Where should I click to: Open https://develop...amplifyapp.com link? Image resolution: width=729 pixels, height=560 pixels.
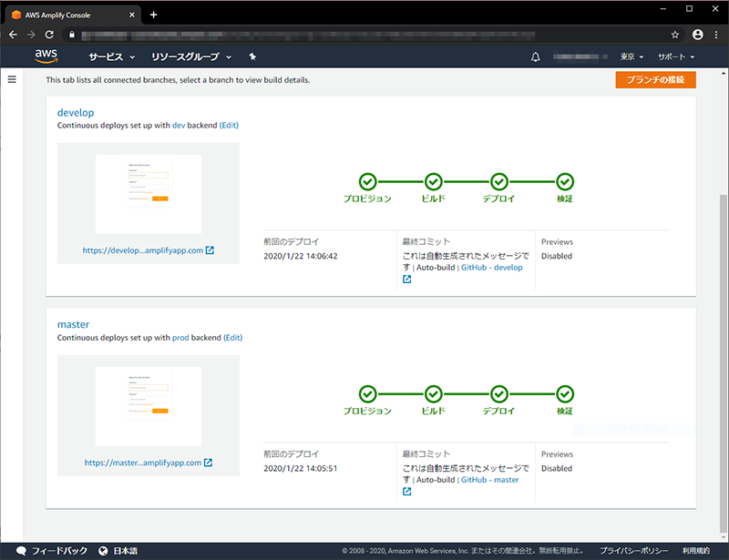tap(143, 250)
